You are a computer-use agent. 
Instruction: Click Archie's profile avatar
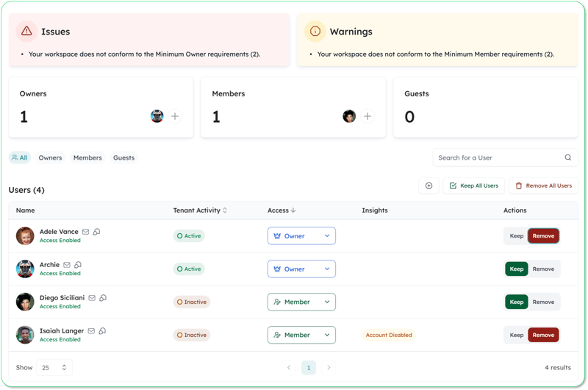click(25, 269)
